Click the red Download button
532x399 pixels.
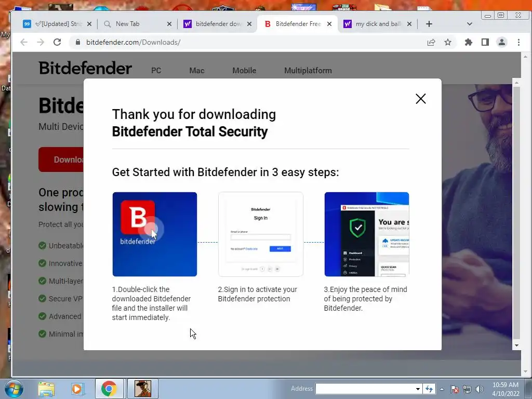[x=61, y=159]
